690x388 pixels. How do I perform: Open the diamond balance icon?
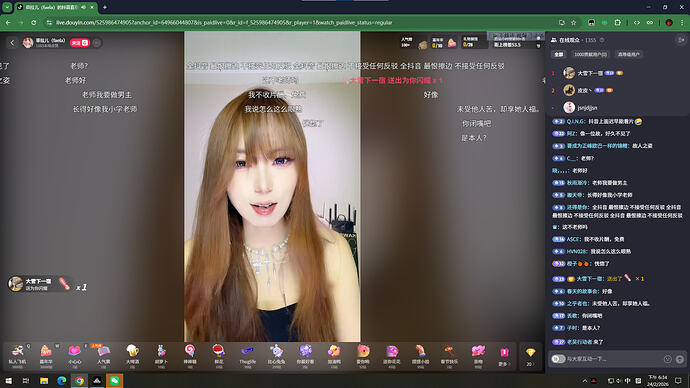pyautogui.click(x=530, y=355)
